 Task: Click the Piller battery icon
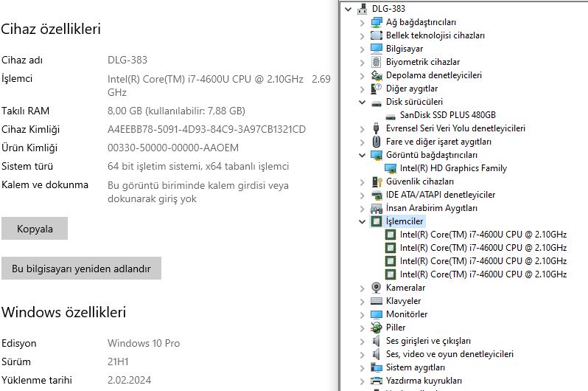[x=376, y=327]
